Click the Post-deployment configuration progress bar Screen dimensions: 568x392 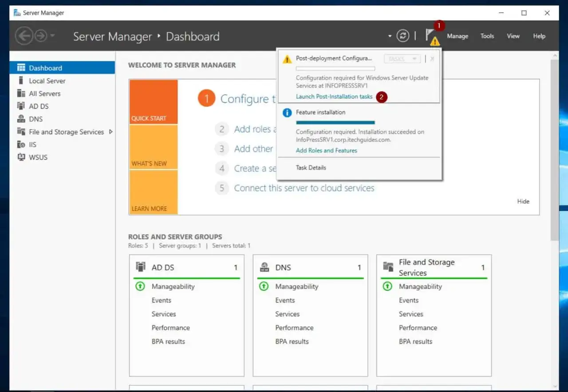pyautogui.click(x=335, y=69)
